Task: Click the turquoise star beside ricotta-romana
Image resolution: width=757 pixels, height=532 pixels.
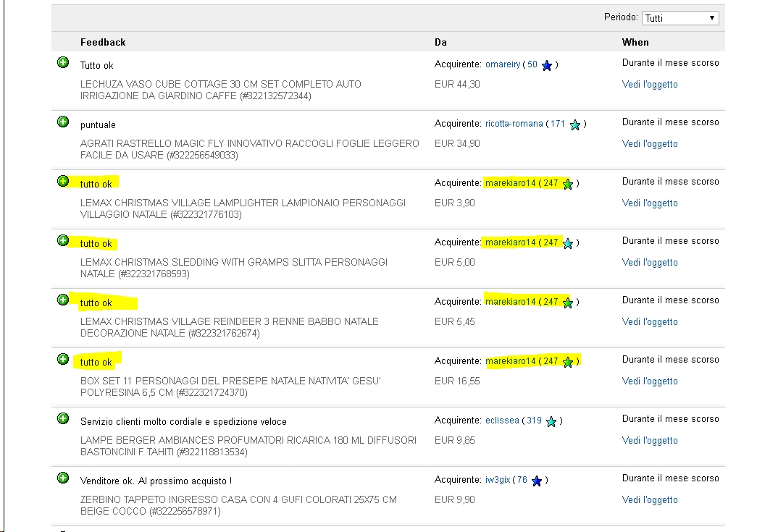Action: pos(575,124)
